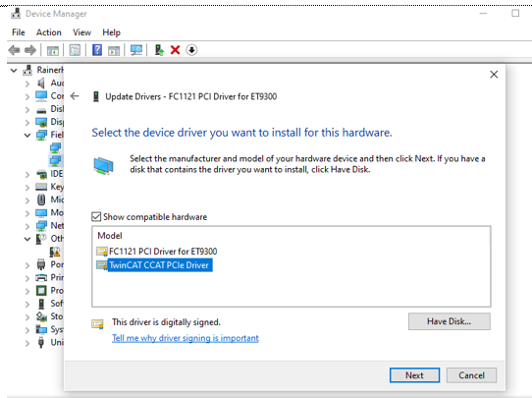Select the first device icon under Fieldbus category
The width and height of the screenshot is (532, 398).
point(55,147)
